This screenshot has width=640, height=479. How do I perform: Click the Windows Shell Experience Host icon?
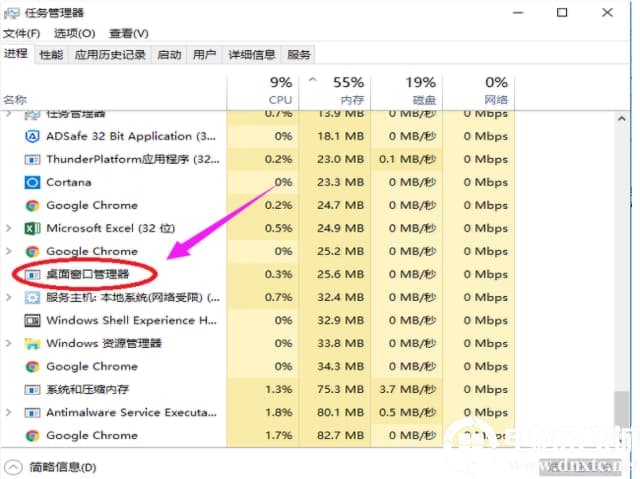click(32, 321)
